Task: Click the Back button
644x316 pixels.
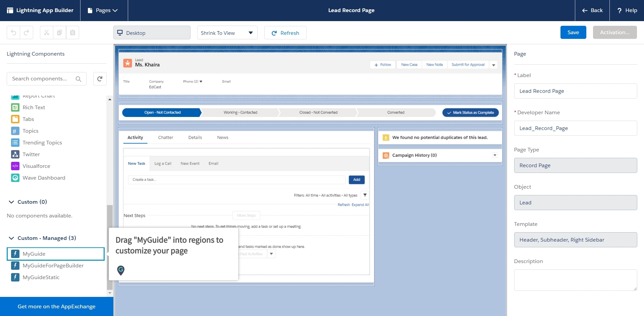Action: pos(592,10)
